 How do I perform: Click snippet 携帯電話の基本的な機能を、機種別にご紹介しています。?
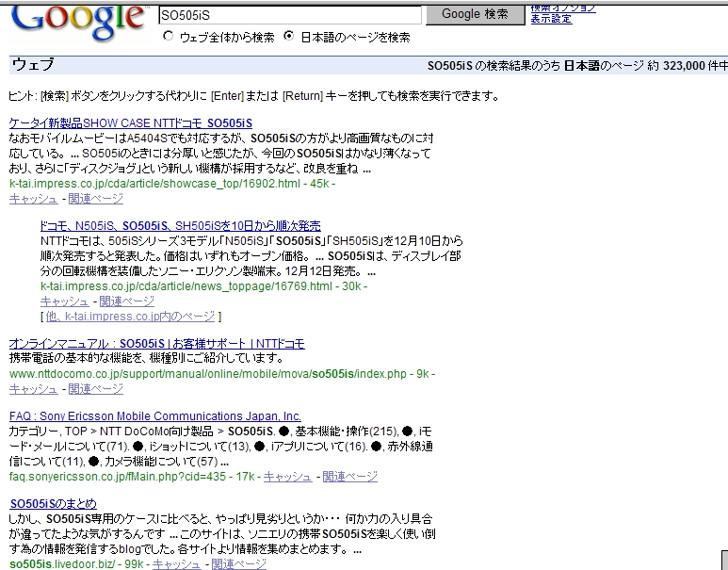146,358
